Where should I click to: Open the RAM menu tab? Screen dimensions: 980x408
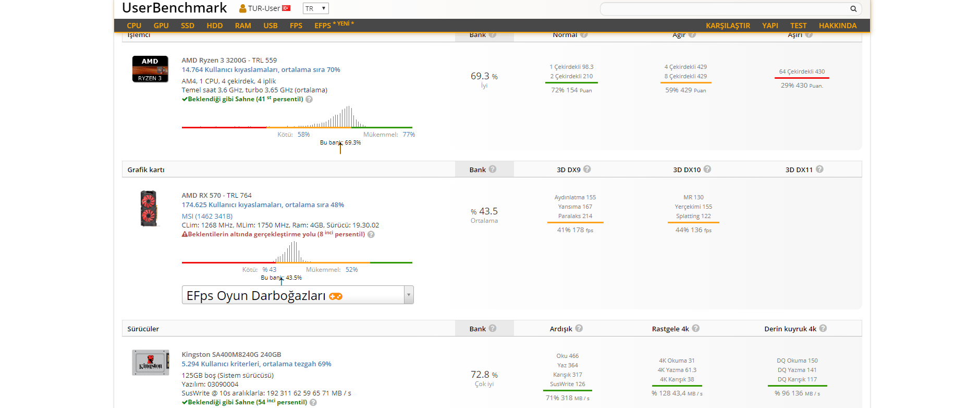coord(243,26)
